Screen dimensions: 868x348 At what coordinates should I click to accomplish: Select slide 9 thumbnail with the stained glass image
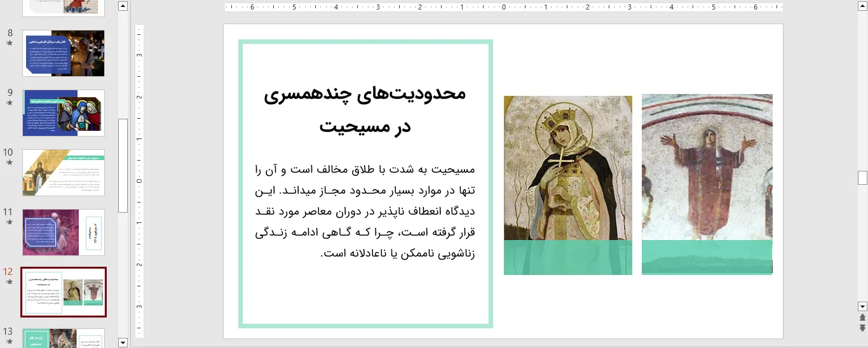tap(64, 113)
